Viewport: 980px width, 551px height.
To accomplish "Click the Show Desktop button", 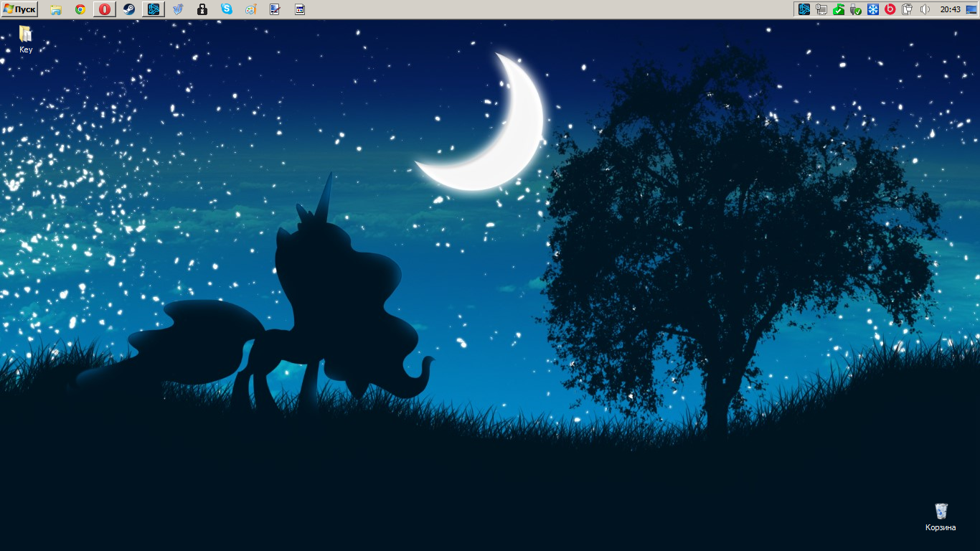I will [x=971, y=9].
